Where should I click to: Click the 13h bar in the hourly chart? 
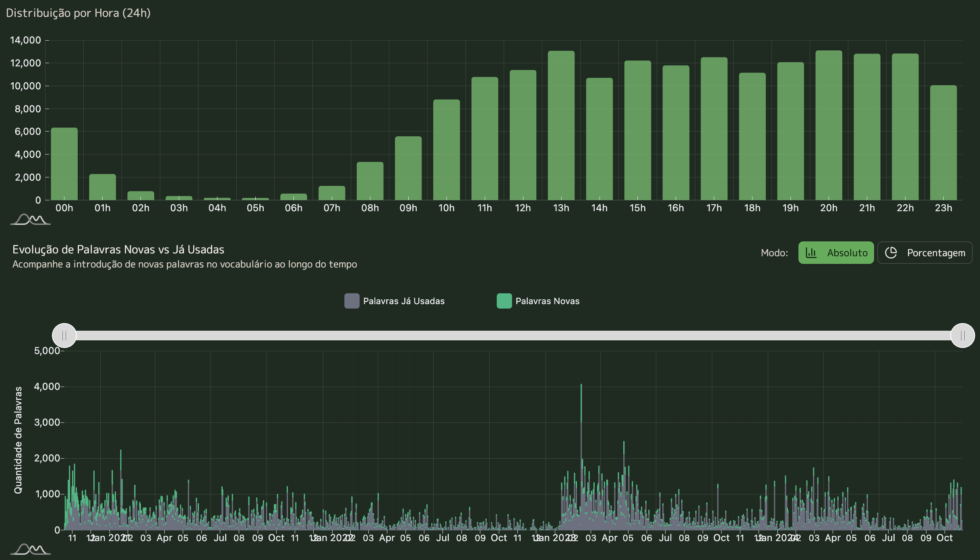point(561,126)
